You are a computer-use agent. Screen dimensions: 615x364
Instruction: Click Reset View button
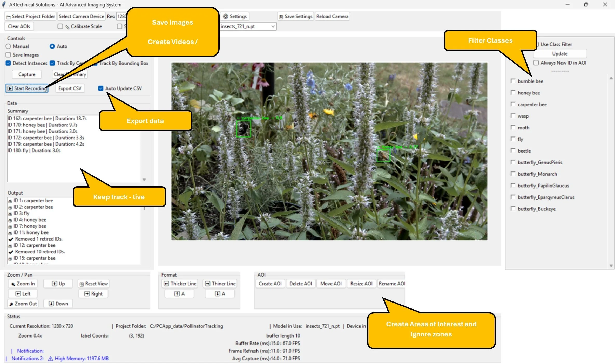click(x=93, y=284)
